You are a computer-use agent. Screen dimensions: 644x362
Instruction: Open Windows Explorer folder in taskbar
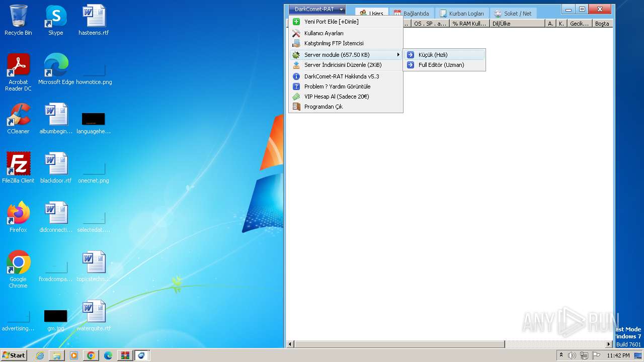pos(57,355)
